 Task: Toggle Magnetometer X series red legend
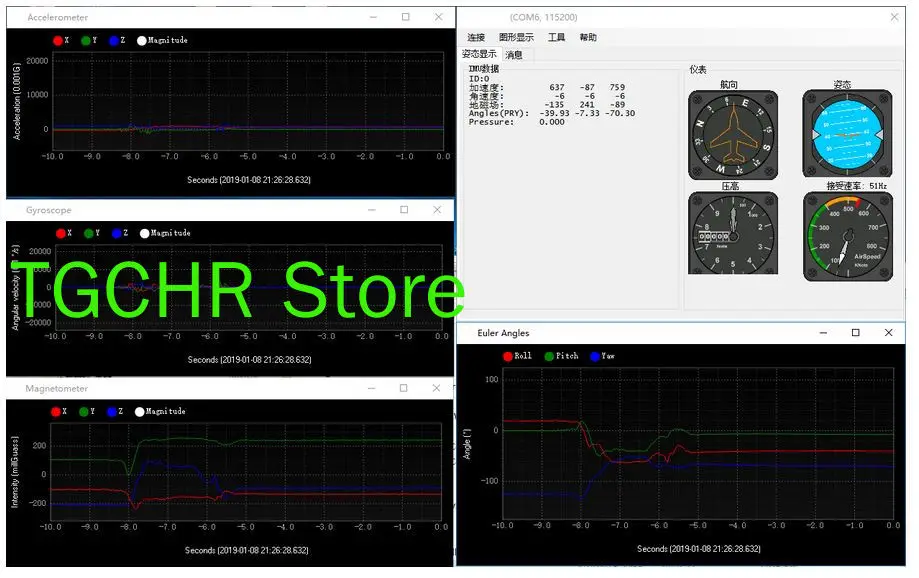(x=59, y=412)
